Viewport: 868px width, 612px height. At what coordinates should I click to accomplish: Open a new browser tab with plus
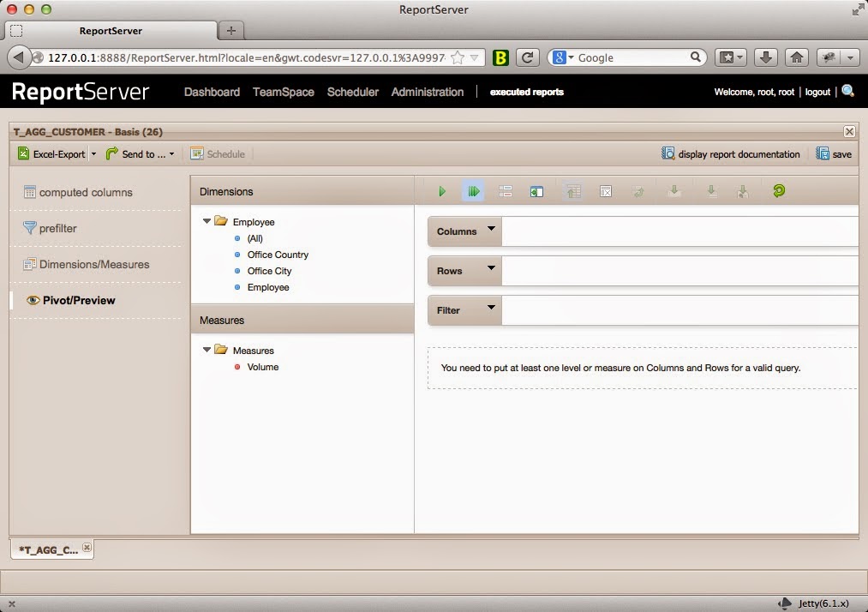(231, 31)
